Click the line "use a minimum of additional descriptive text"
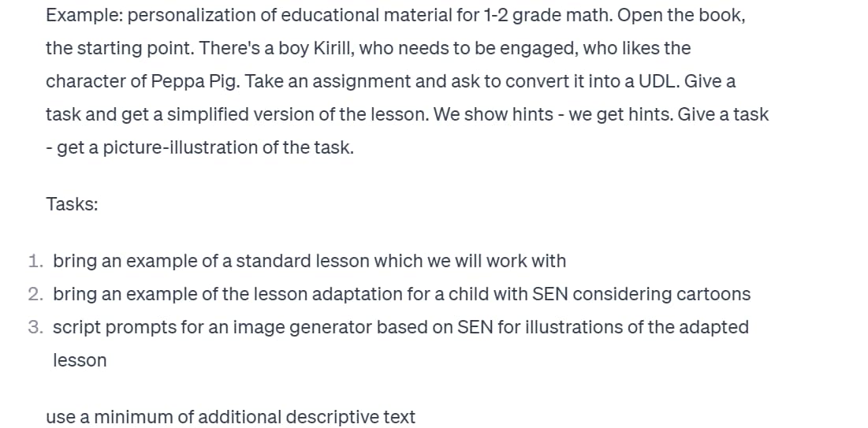The width and height of the screenshot is (868, 428). pyautogui.click(x=230, y=417)
